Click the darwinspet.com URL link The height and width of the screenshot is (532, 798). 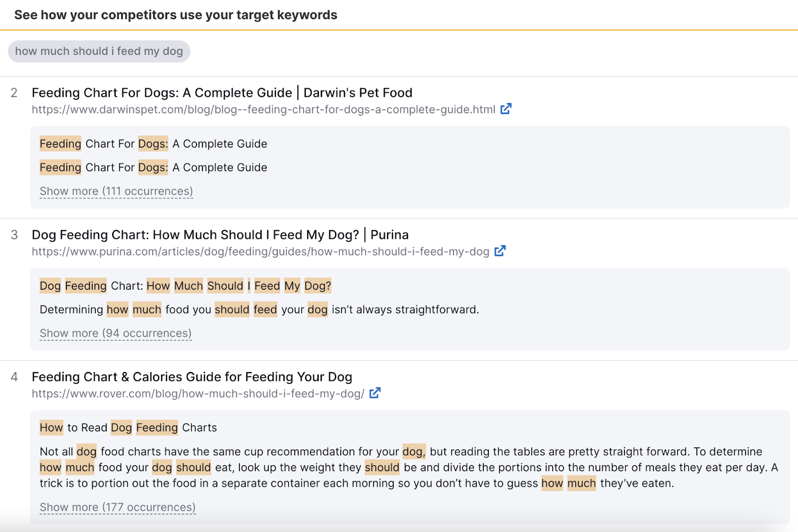pos(262,109)
